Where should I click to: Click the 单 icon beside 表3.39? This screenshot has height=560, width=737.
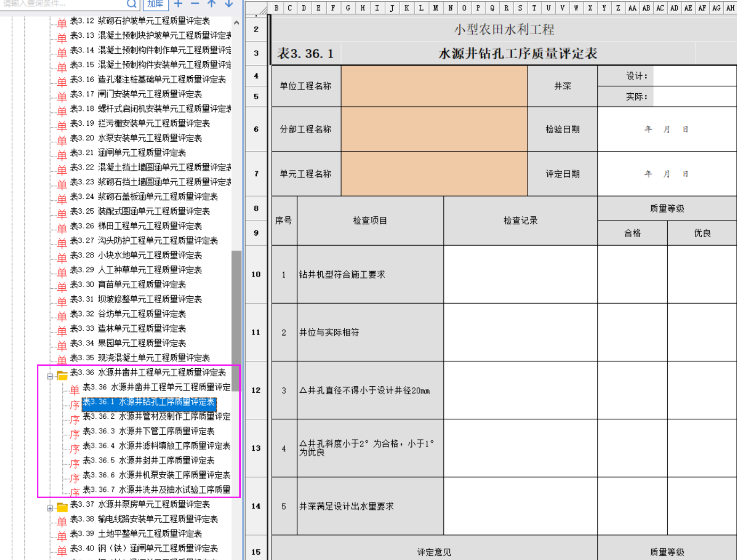coord(62,536)
